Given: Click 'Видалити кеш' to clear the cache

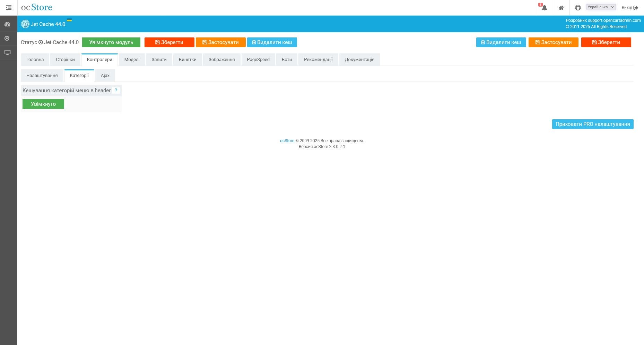Looking at the screenshot, I should point(272,42).
